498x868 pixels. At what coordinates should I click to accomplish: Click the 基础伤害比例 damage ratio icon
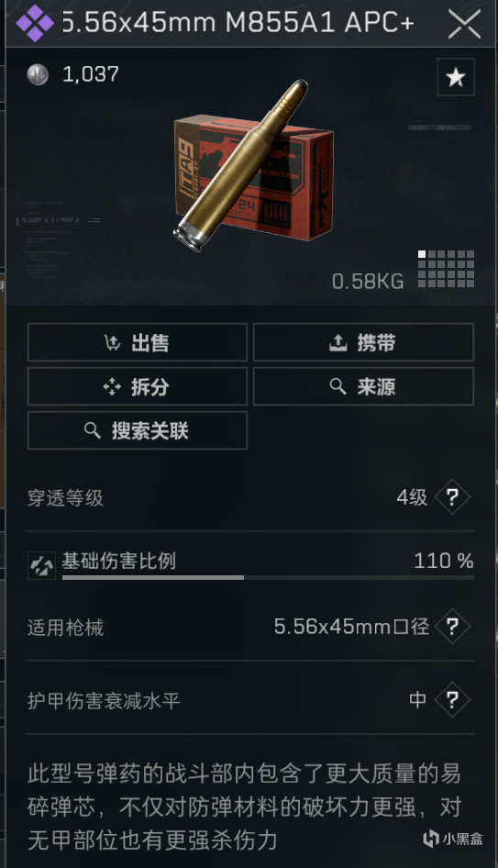(41, 565)
